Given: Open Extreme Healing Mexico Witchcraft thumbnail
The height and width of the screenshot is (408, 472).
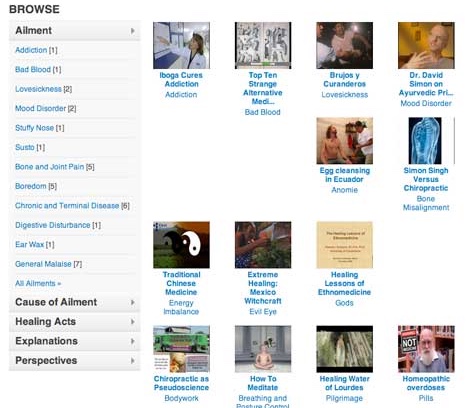Looking at the screenshot, I should click(x=263, y=245).
